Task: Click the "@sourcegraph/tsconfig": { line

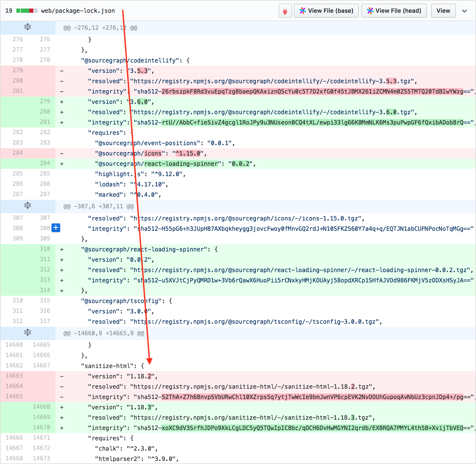Action: [x=127, y=301]
